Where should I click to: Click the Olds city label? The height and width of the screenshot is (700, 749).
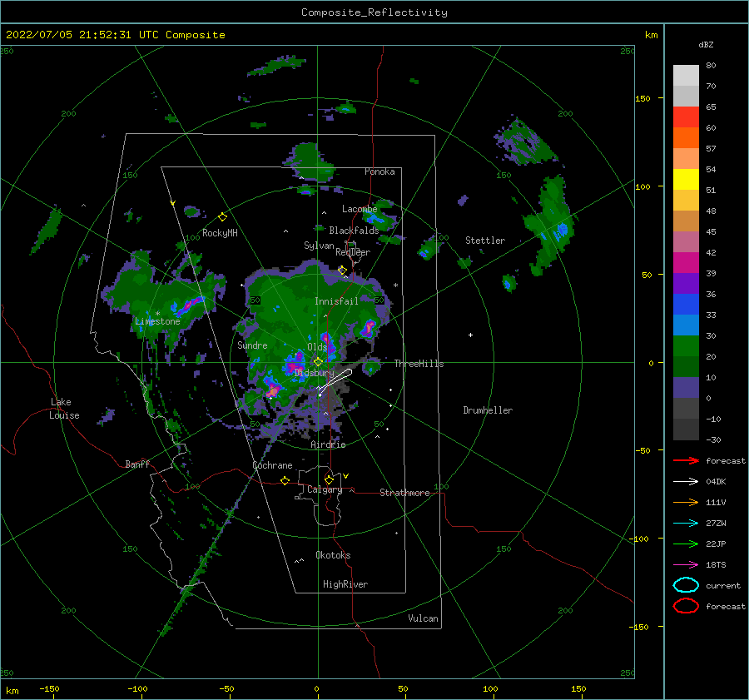pyautogui.click(x=317, y=347)
